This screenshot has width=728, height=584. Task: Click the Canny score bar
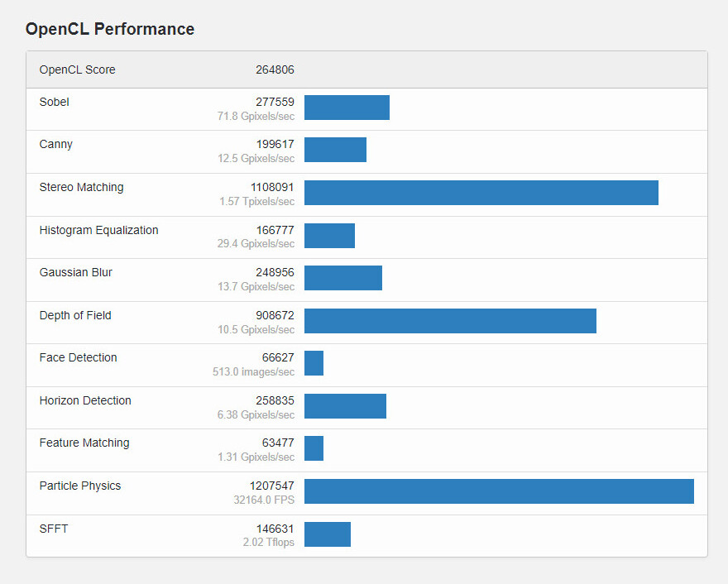pos(335,150)
